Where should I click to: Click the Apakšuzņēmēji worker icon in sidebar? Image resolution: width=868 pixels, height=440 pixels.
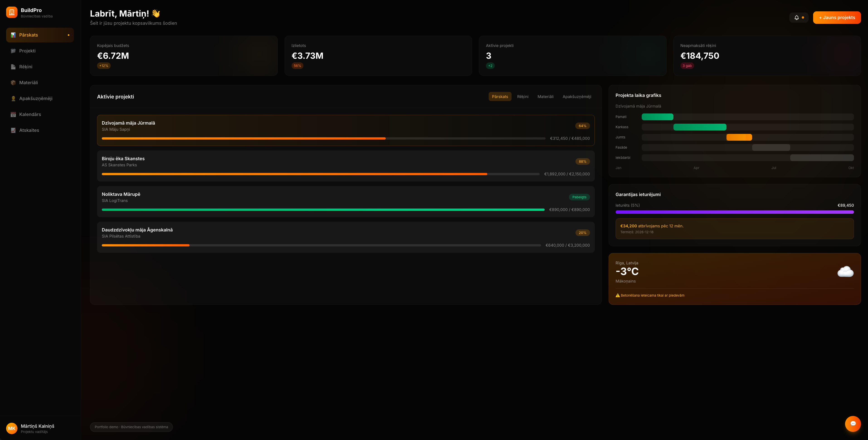coord(13,98)
